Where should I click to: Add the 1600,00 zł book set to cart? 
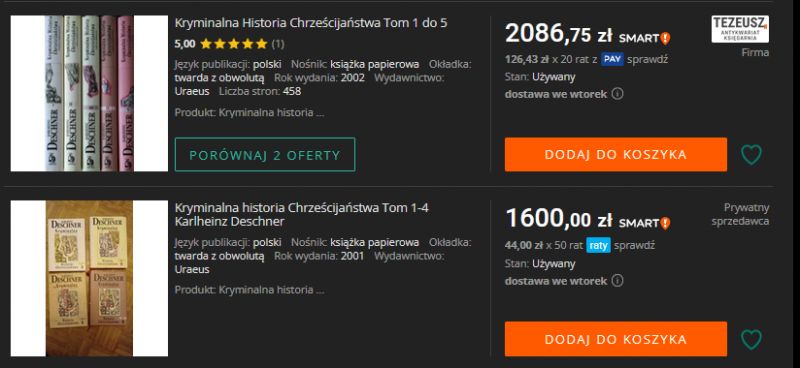point(616,339)
